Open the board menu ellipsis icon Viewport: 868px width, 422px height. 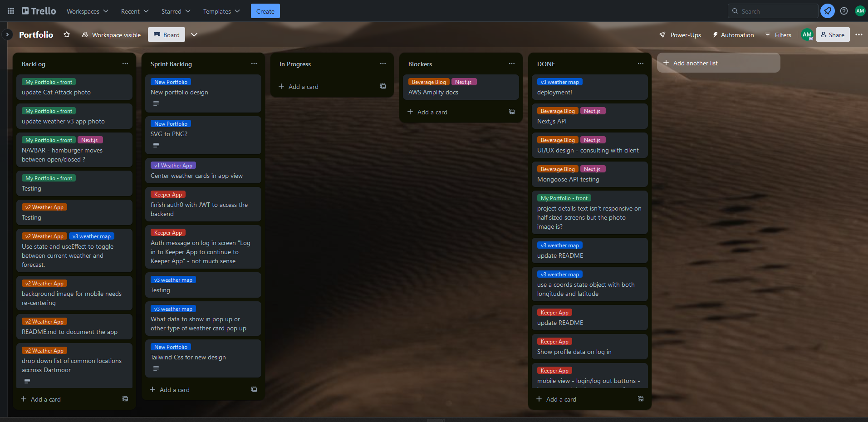[859, 34]
